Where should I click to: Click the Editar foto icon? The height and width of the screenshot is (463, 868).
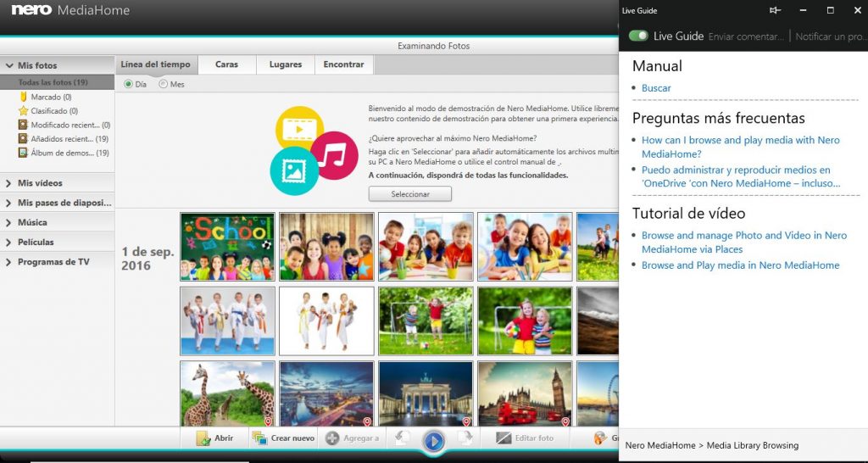(504, 438)
